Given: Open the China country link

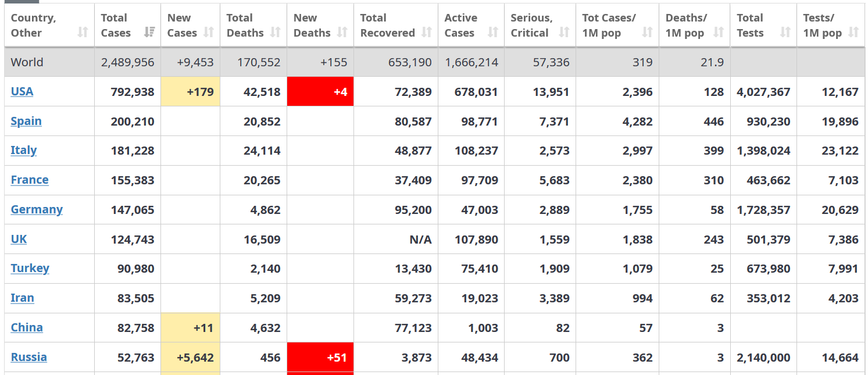Looking at the screenshot, I should [27, 327].
